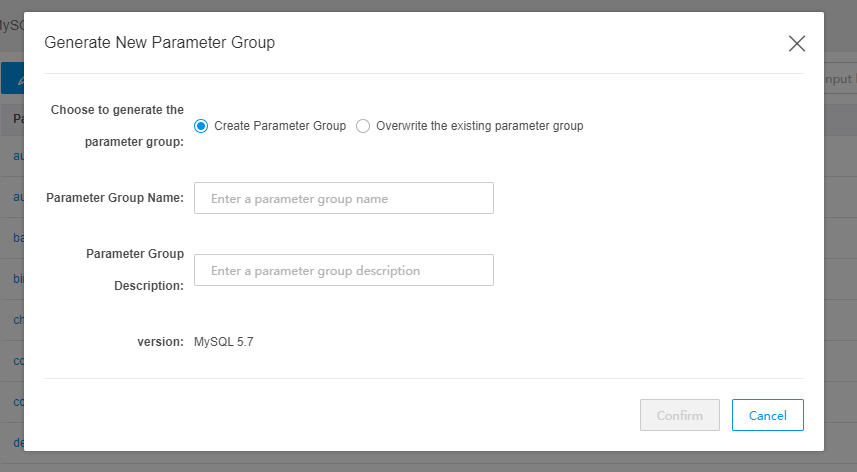Screen dimensions: 857x472
Task: Open the background parameter link starting with 'de'
Action: [17, 442]
